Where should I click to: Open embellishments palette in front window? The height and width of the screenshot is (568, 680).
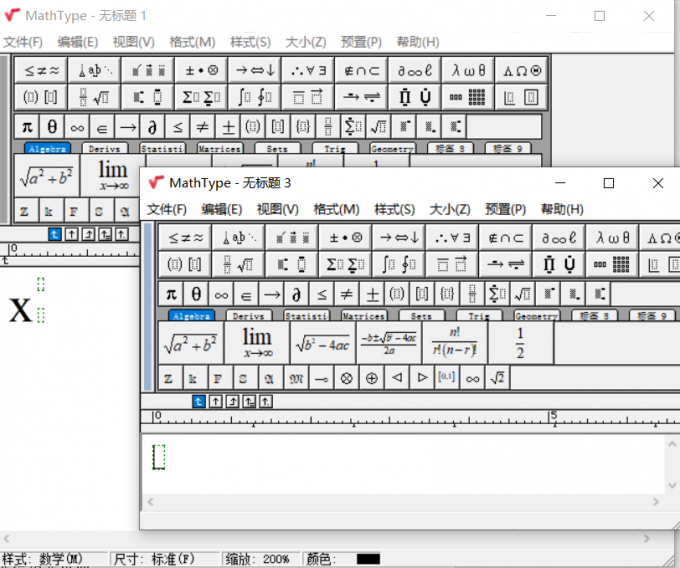(x=292, y=238)
